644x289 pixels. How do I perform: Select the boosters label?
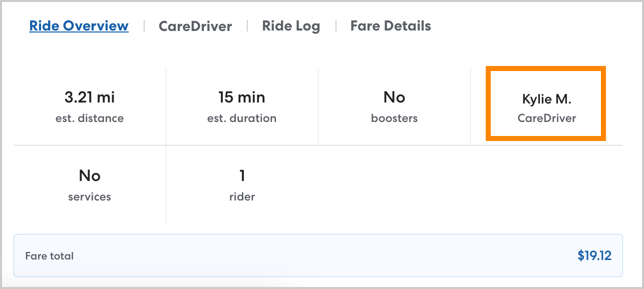click(394, 118)
